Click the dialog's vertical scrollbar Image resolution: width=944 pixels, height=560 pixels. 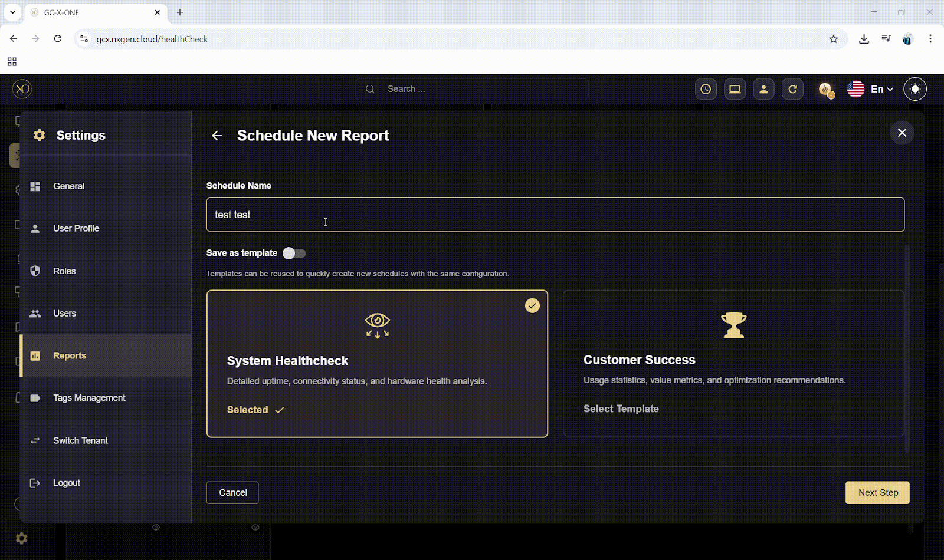point(907,348)
